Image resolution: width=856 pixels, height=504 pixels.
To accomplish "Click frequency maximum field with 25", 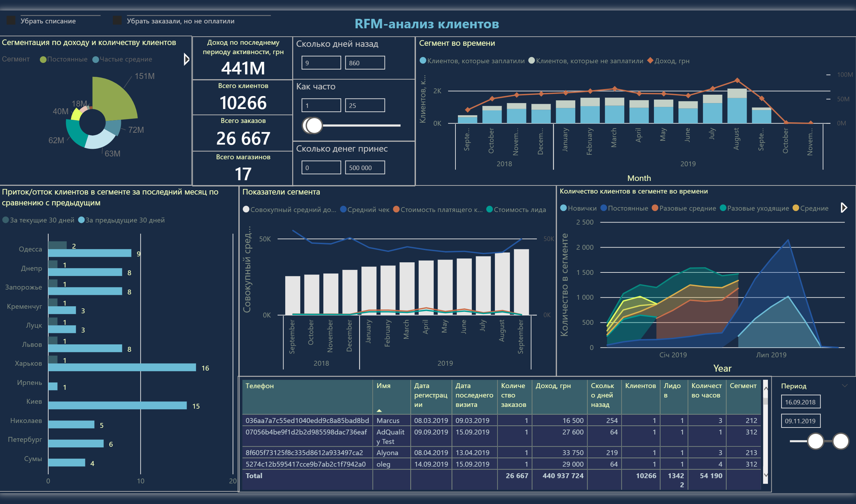I will [x=365, y=105].
